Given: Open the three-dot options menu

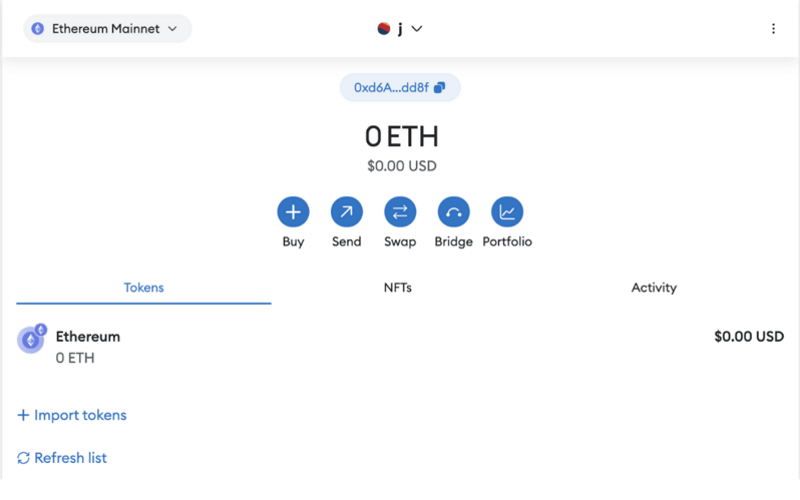Looking at the screenshot, I should (x=773, y=29).
